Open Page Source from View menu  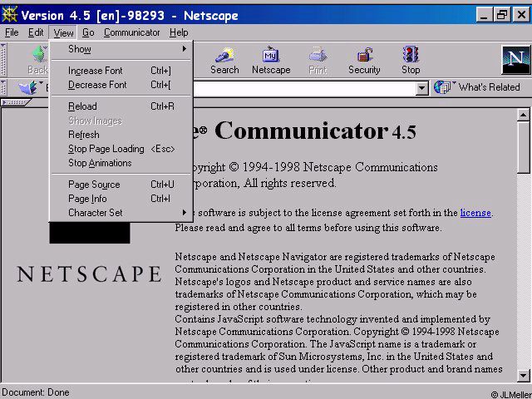(121, 185)
